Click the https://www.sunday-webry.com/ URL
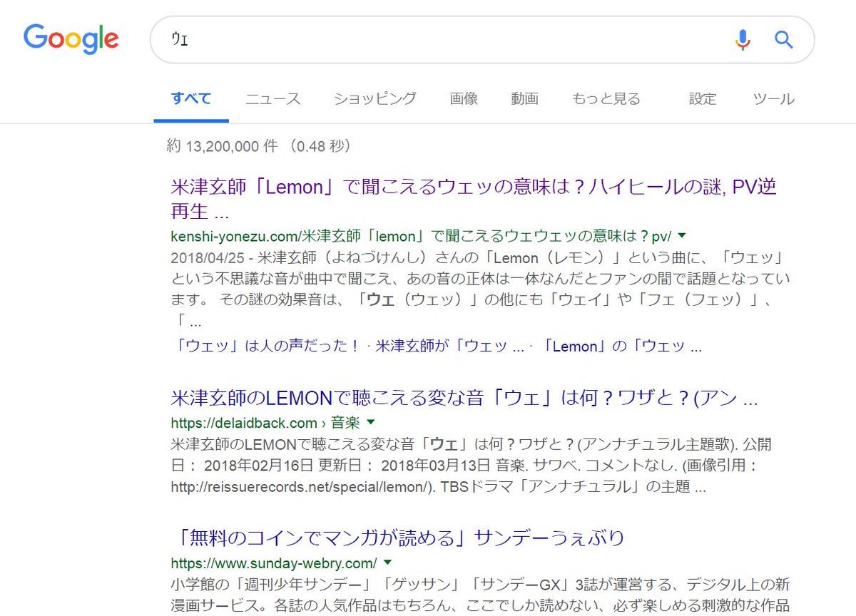 point(274,563)
